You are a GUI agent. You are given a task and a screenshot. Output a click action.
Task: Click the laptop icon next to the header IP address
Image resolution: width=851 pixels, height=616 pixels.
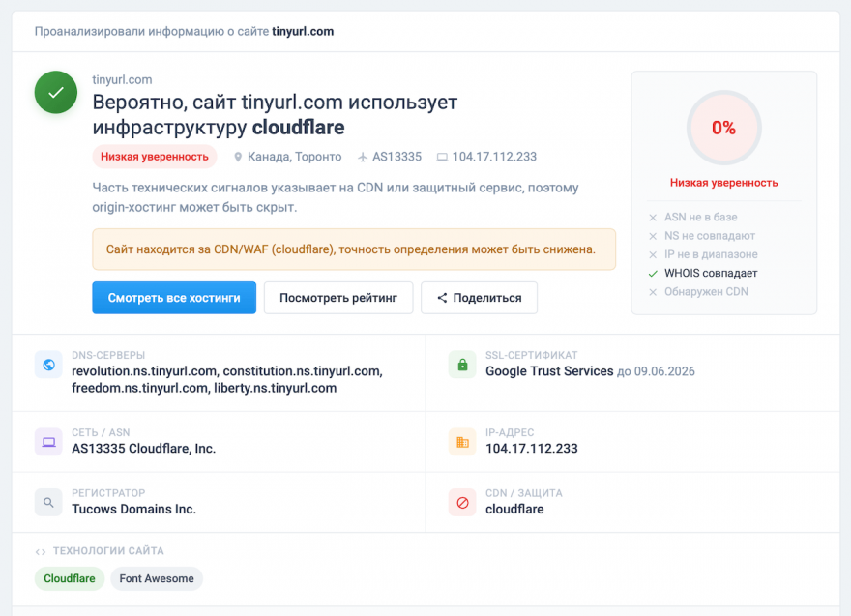click(442, 158)
